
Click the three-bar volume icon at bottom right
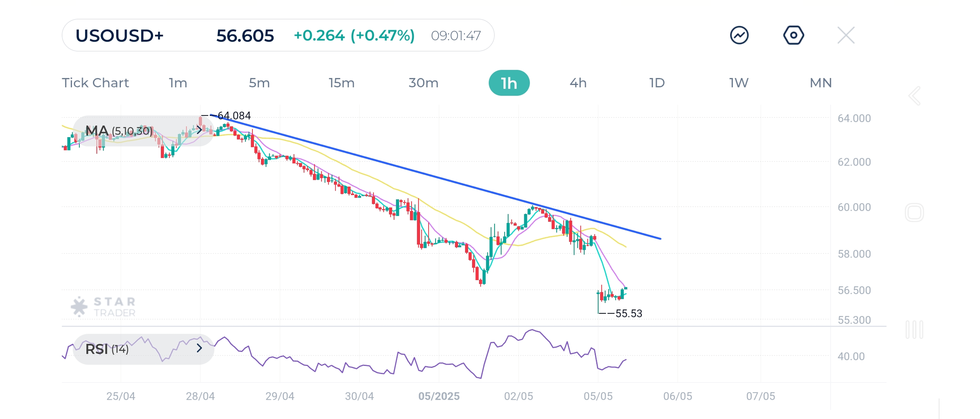tap(915, 329)
